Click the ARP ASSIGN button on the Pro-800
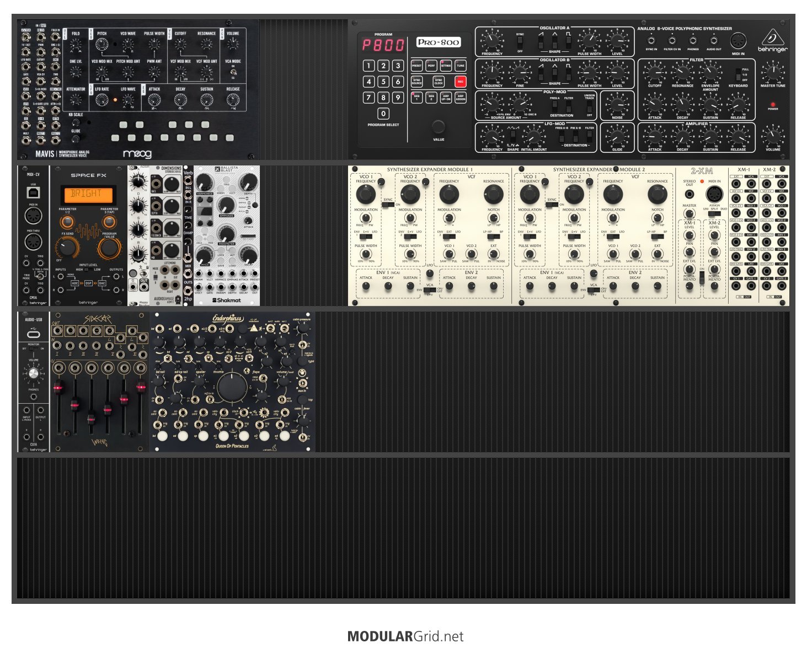The width and height of the screenshot is (812, 648). click(460, 98)
